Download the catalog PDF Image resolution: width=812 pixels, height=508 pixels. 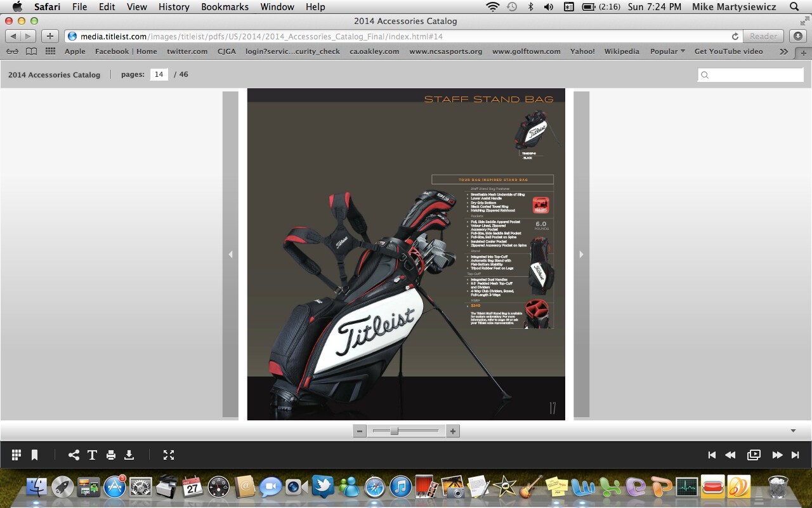click(x=129, y=455)
